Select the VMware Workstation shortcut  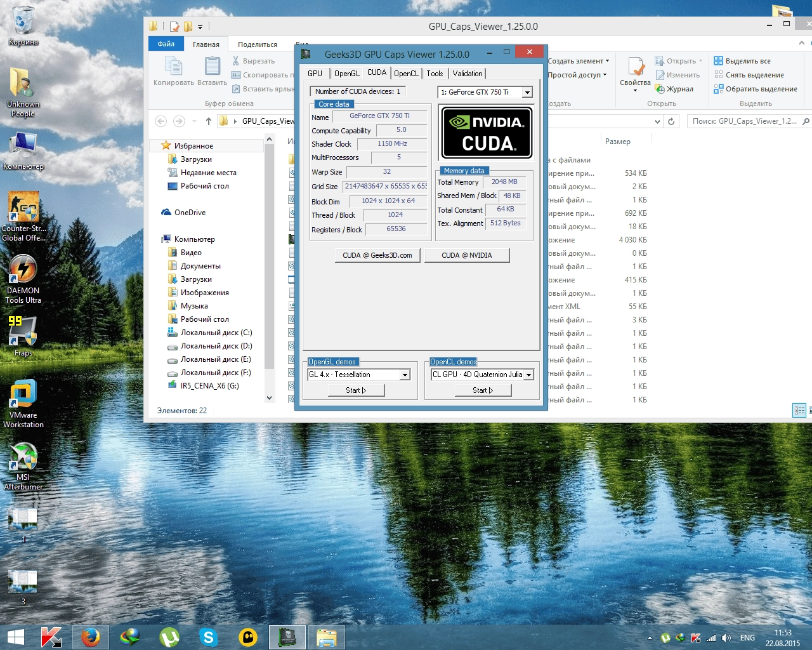point(23,403)
